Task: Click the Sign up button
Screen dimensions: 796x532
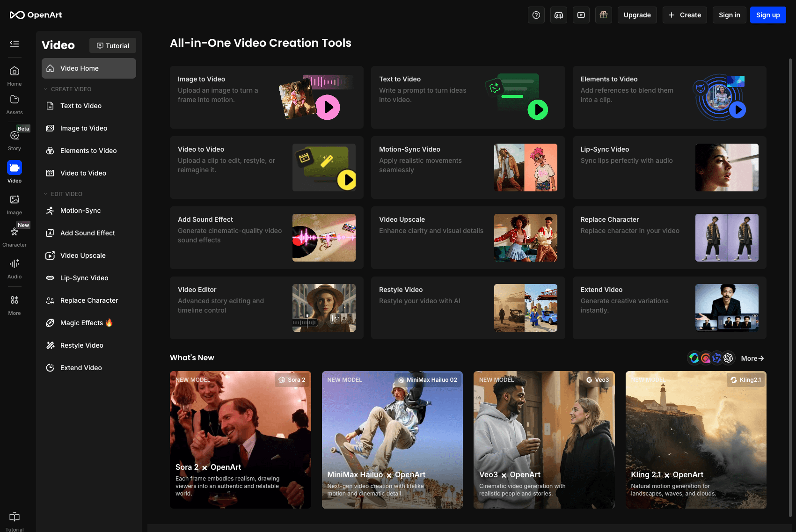Action: (x=768, y=15)
